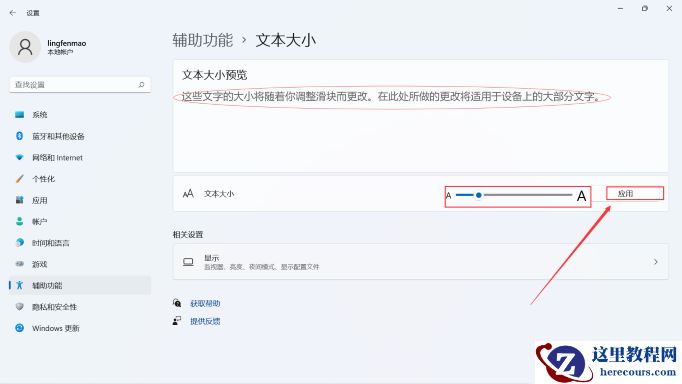Viewport: 682px width, 384px height.
Task: Click the display monitor icon in 显示 row
Action: [188, 262]
